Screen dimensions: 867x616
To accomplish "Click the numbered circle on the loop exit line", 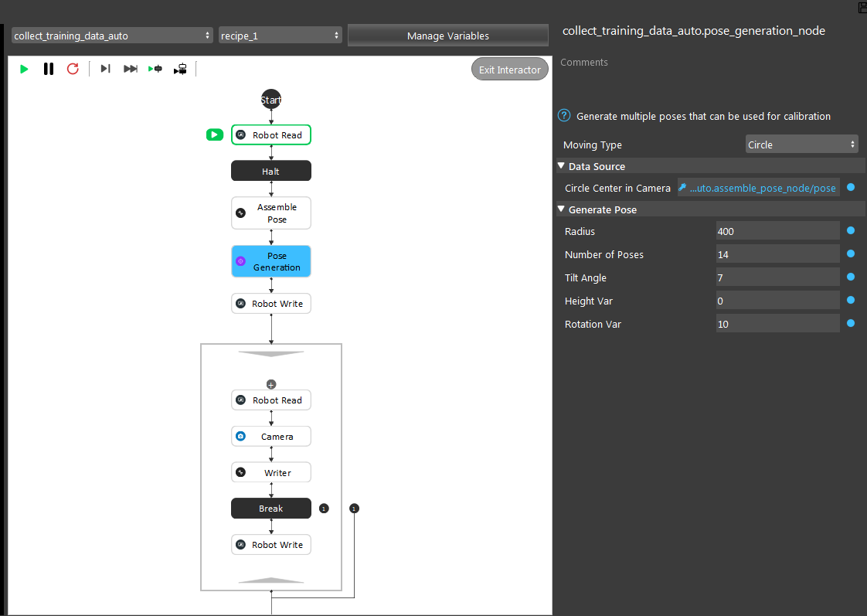I will [355, 508].
